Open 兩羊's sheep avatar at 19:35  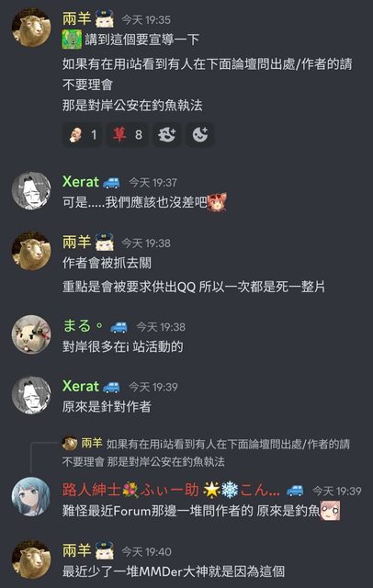(x=31, y=28)
